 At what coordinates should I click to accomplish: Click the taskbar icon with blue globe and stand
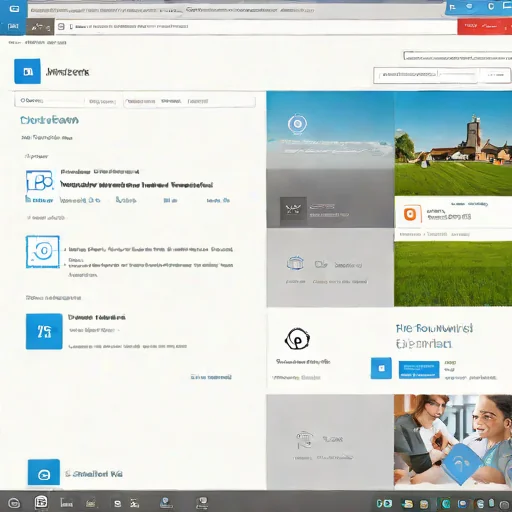pos(166,502)
